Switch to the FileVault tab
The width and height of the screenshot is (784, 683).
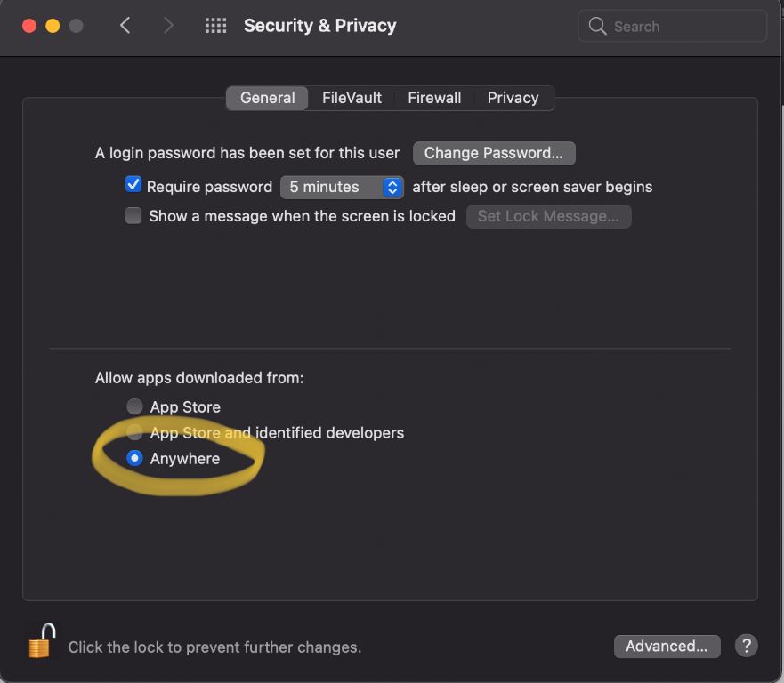(352, 98)
